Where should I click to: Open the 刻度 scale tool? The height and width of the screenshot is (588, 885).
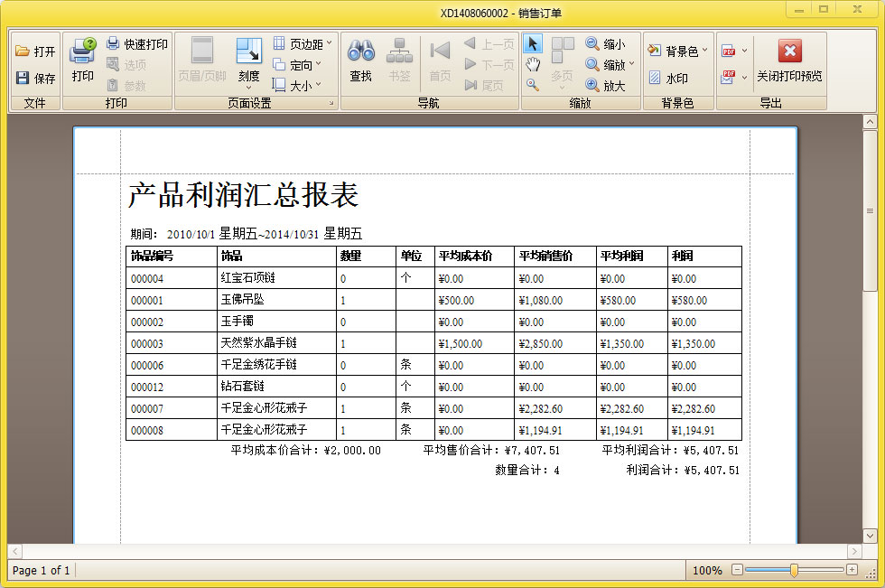pyautogui.click(x=249, y=60)
